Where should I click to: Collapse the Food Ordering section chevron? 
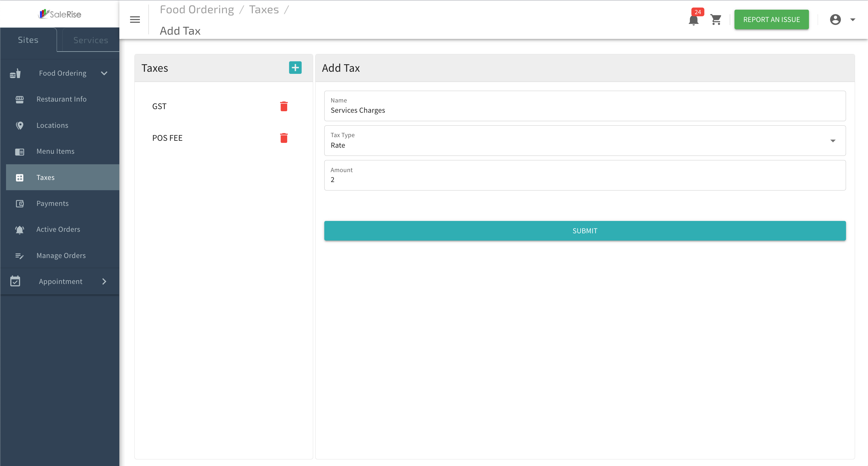pyautogui.click(x=104, y=73)
